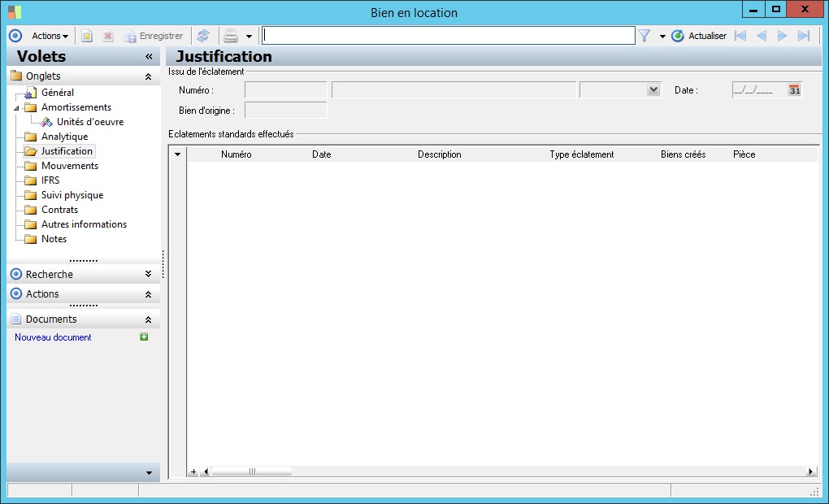
Task: Click the printer icon
Action: pyautogui.click(x=231, y=36)
